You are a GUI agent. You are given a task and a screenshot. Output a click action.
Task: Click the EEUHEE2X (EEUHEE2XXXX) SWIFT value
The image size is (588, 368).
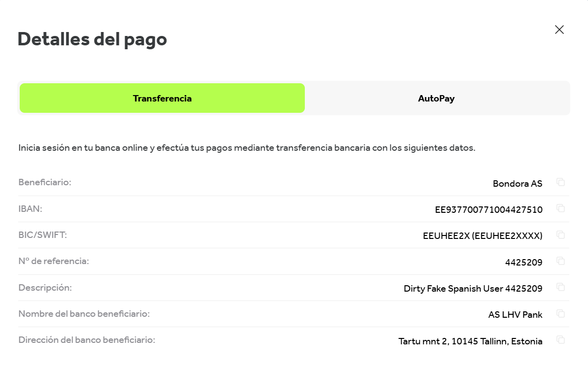coord(483,236)
